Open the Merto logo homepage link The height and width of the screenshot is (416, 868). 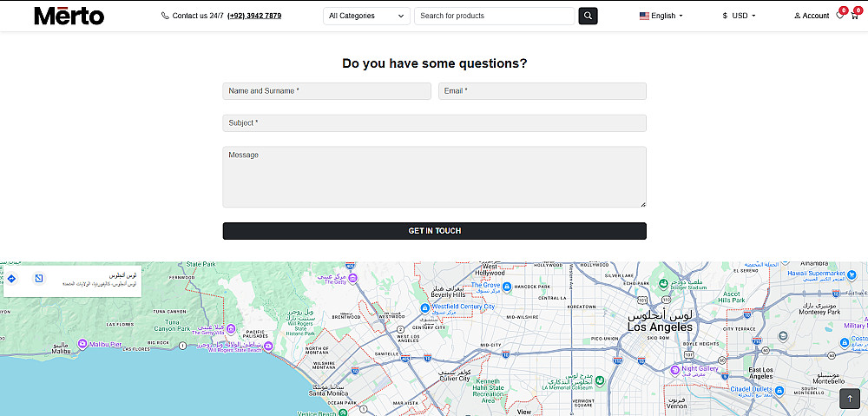coord(69,16)
